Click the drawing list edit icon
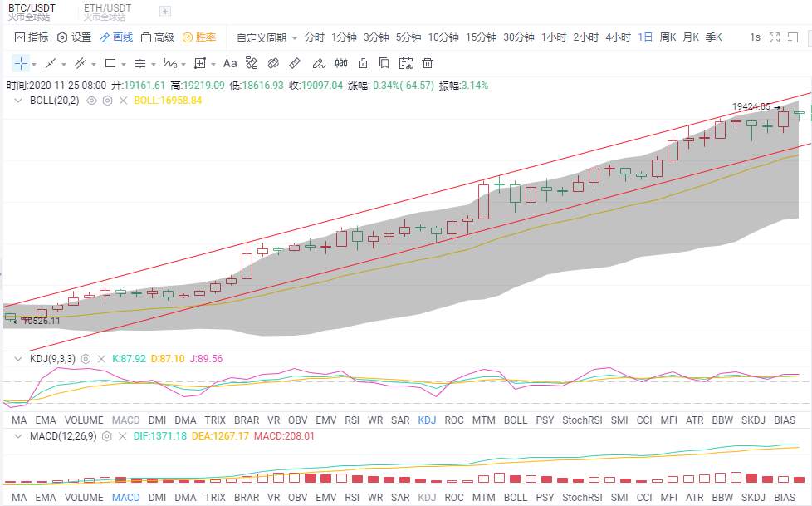This screenshot has height=506, width=812. click(406, 63)
